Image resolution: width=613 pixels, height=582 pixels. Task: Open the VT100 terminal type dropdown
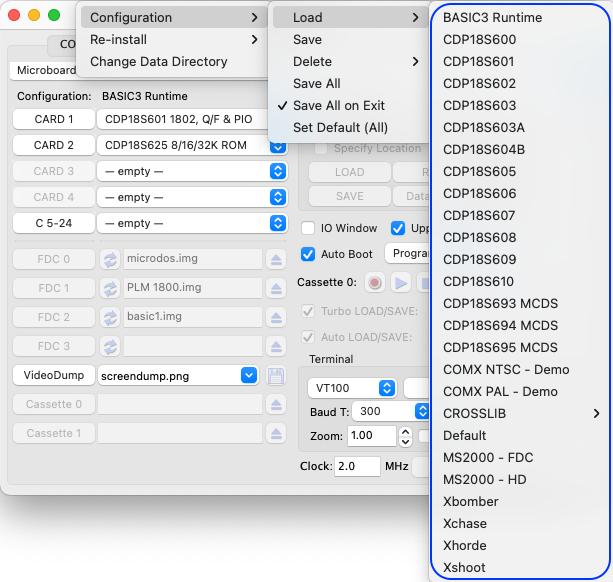click(352, 388)
